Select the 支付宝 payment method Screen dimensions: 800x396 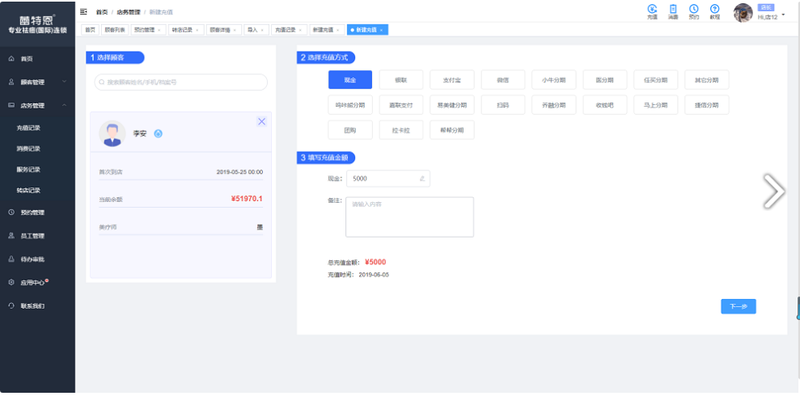click(452, 80)
